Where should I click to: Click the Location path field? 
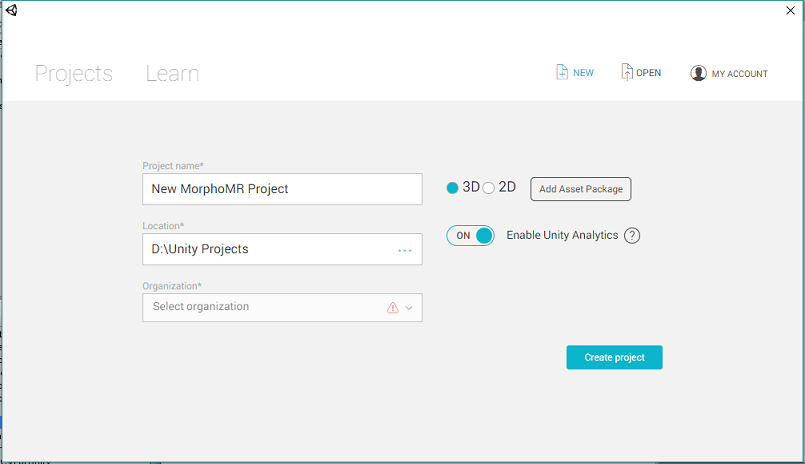point(282,249)
